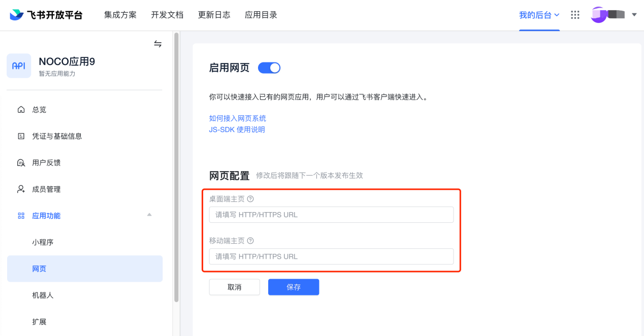Click the help icon beside 桌面端主页

(x=250, y=199)
